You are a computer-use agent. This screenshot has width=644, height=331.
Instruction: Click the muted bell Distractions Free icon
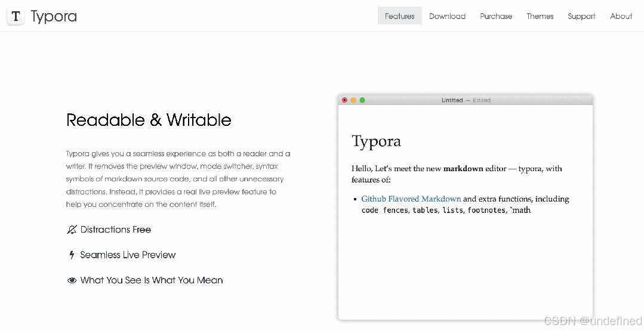pyautogui.click(x=72, y=230)
